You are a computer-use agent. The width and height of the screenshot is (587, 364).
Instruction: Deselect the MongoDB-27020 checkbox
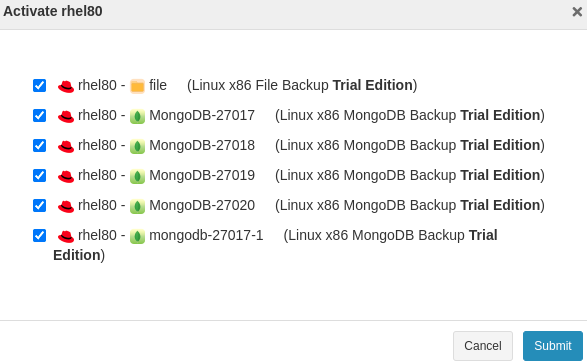(x=39, y=205)
